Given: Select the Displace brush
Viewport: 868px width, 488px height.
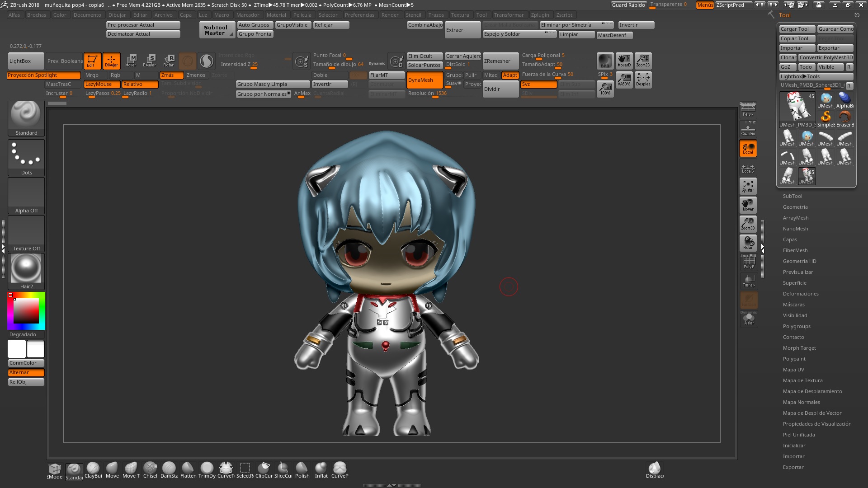Looking at the screenshot, I should pos(655,470).
